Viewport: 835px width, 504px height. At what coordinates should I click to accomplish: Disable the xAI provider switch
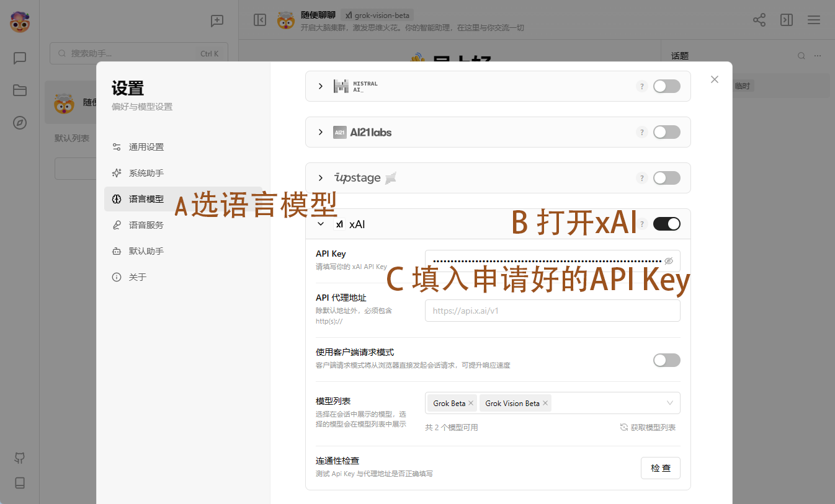click(x=667, y=224)
